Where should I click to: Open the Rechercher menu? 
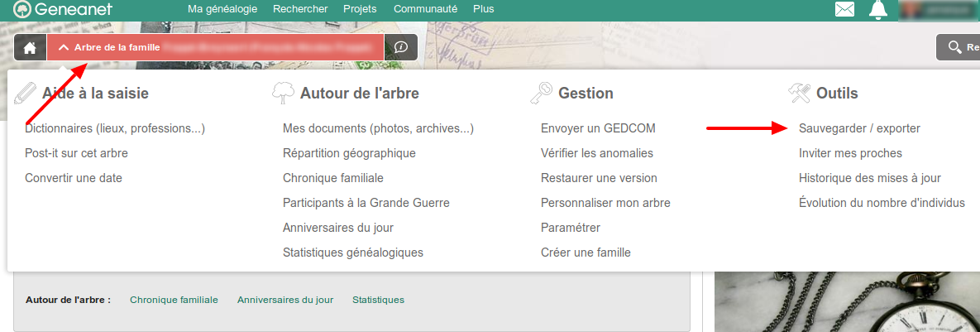pyautogui.click(x=299, y=9)
